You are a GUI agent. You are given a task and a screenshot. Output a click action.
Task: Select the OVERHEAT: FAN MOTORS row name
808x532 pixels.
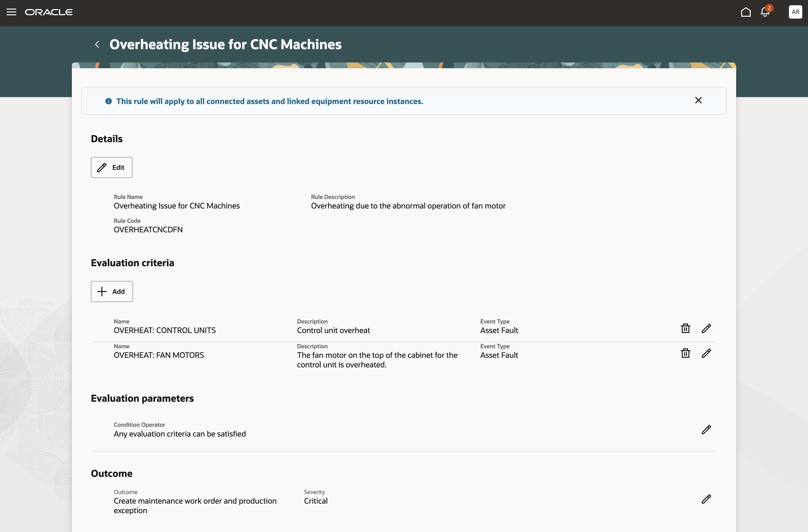coord(159,355)
